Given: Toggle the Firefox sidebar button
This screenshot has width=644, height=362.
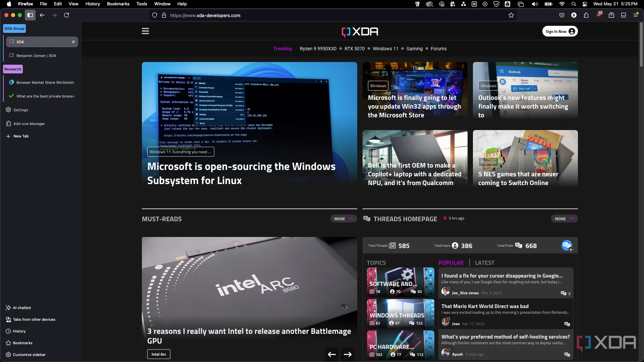Looking at the screenshot, I should tap(30, 15).
